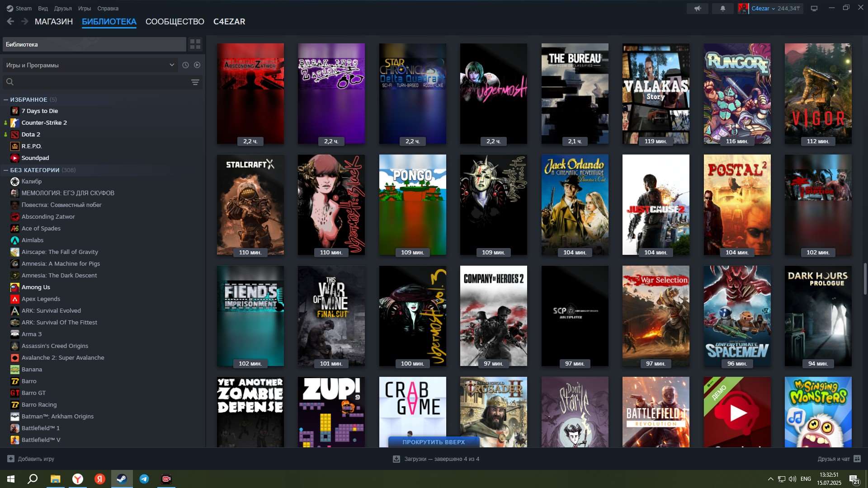Go back using the left arrow
Image resolution: width=868 pixels, height=488 pixels.
click(10, 21)
